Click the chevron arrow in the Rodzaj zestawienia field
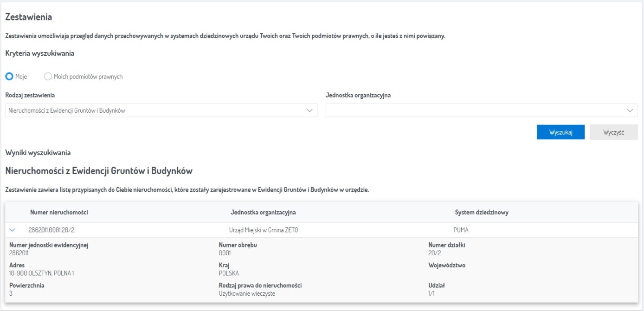The width and height of the screenshot is (644, 311). click(309, 110)
